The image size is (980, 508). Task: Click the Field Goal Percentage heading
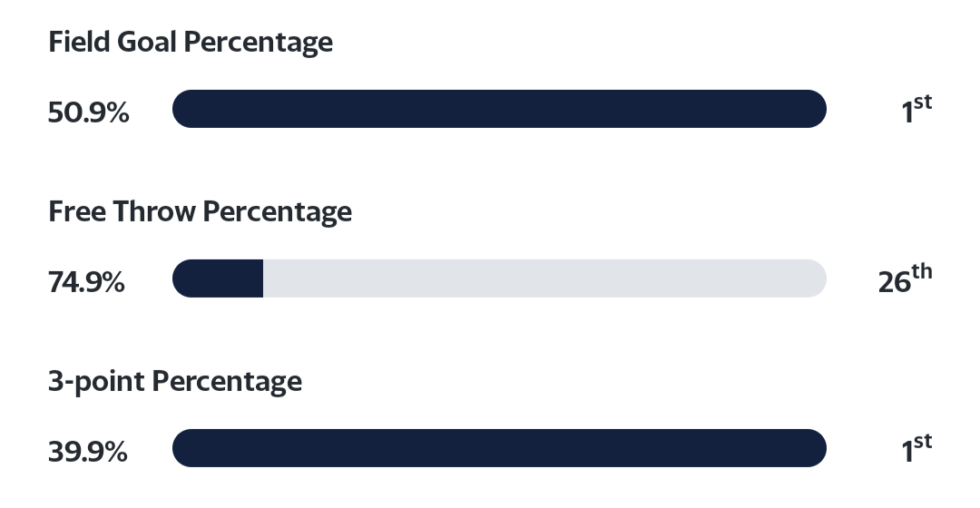(191, 42)
